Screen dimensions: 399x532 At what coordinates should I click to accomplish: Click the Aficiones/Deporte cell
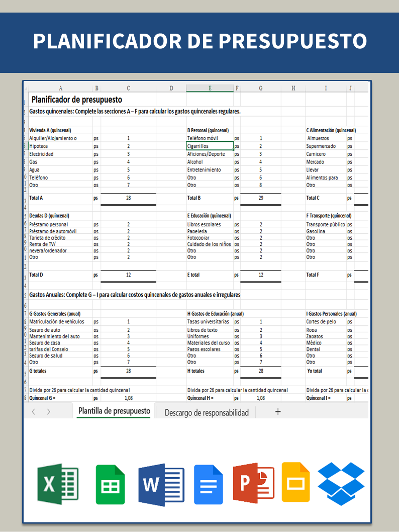210,154
